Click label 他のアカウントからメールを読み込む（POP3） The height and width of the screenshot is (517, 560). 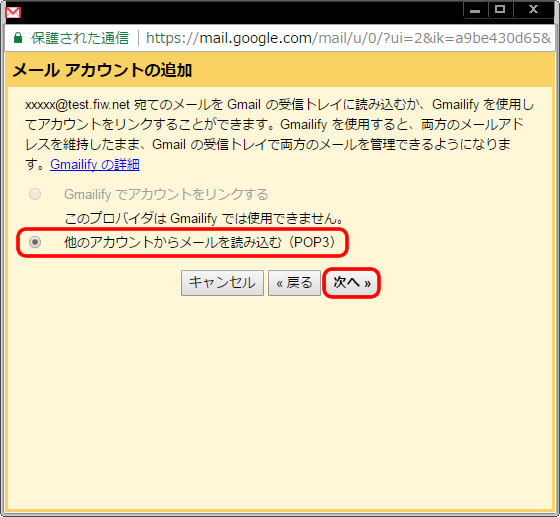pyautogui.click(x=200, y=242)
